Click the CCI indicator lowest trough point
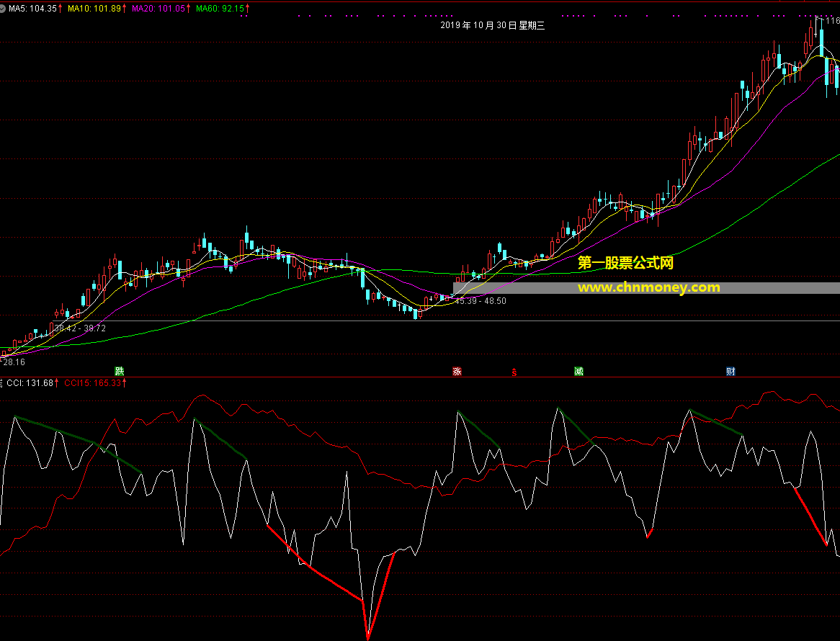840x641 pixels. pyautogui.click(x=368, y=638)
